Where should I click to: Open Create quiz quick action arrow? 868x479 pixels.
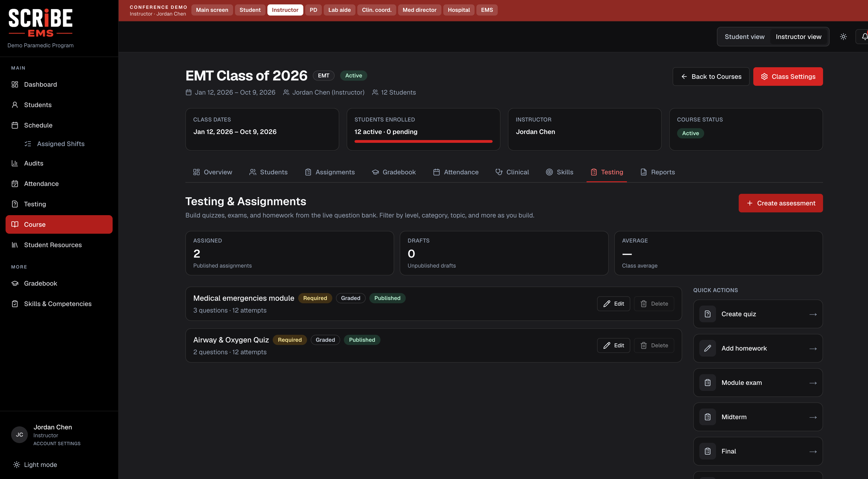pyautogui.click(x=813, y=314)
